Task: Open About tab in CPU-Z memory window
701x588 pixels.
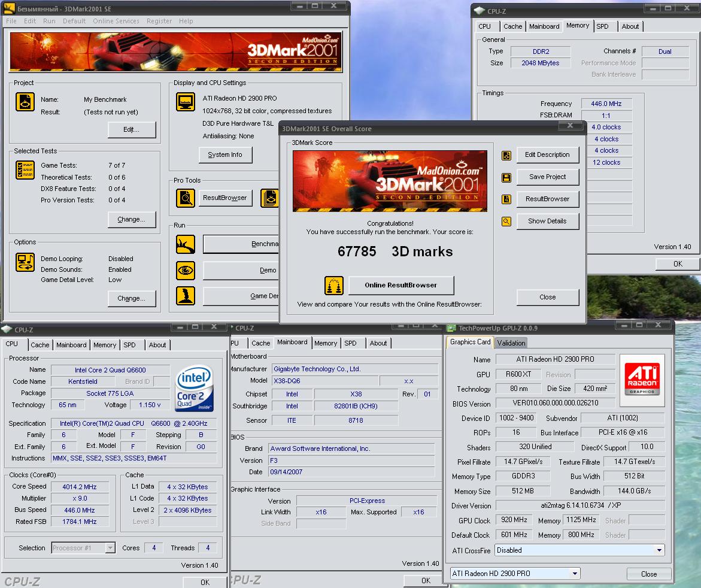Action: click(x=630, y=26)
